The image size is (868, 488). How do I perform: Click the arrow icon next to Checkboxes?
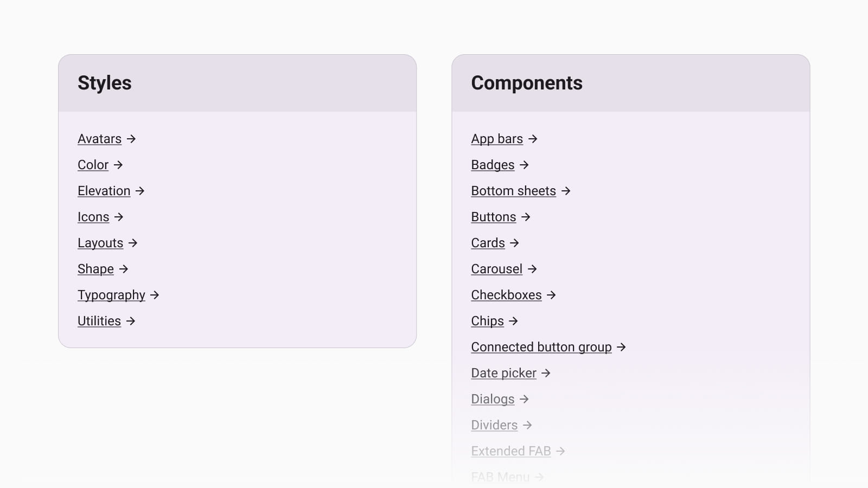pos(551,296)
